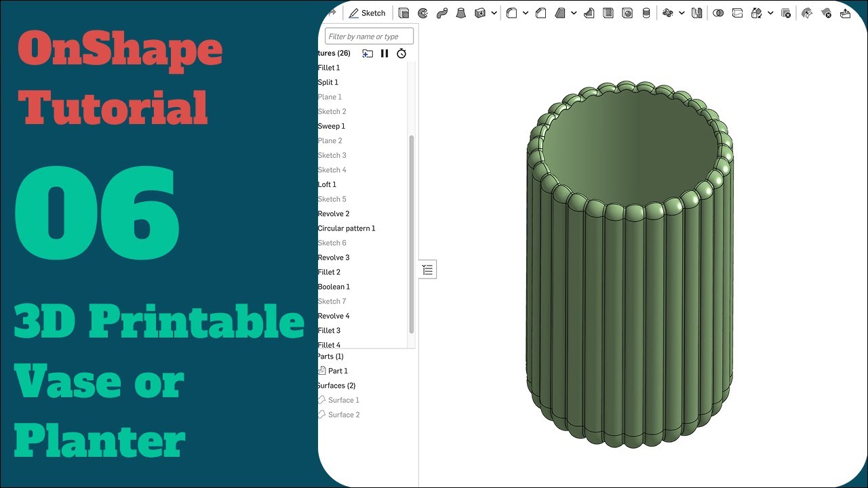This screenshot has width=868, height=488.
Task: Select the Draft tool
Action: [x=560, y=13]
